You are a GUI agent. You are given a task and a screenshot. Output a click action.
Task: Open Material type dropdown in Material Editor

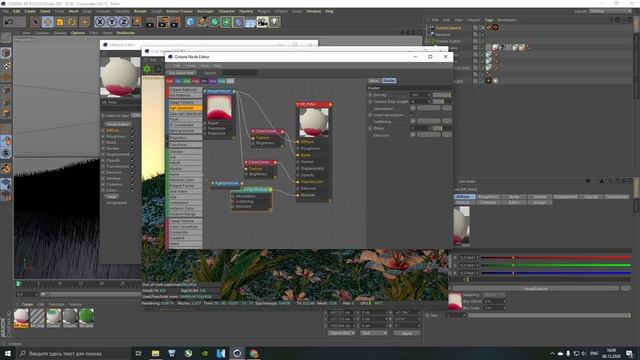[136, 116]
